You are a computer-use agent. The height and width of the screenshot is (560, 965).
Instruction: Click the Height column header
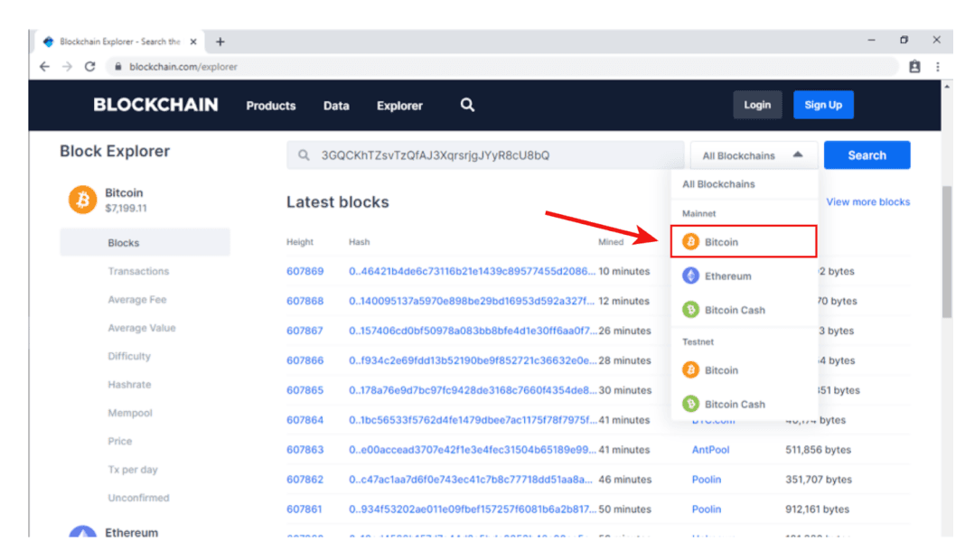pos(300,242)
